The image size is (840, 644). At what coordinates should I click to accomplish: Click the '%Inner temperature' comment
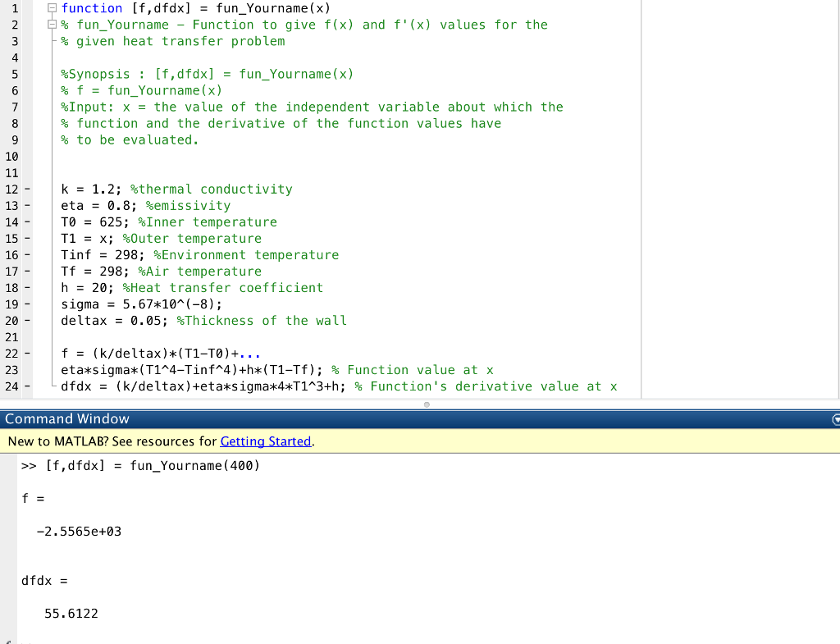pyautogui.click(x=208, y=222)
